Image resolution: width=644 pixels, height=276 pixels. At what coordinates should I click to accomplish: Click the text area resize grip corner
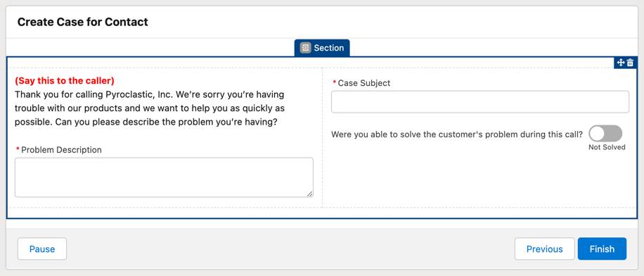(309, 194)
